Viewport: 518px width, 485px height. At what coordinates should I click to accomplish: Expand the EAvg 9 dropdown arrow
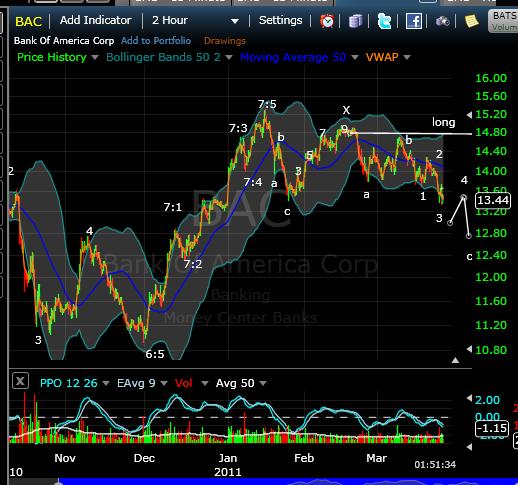164,383
